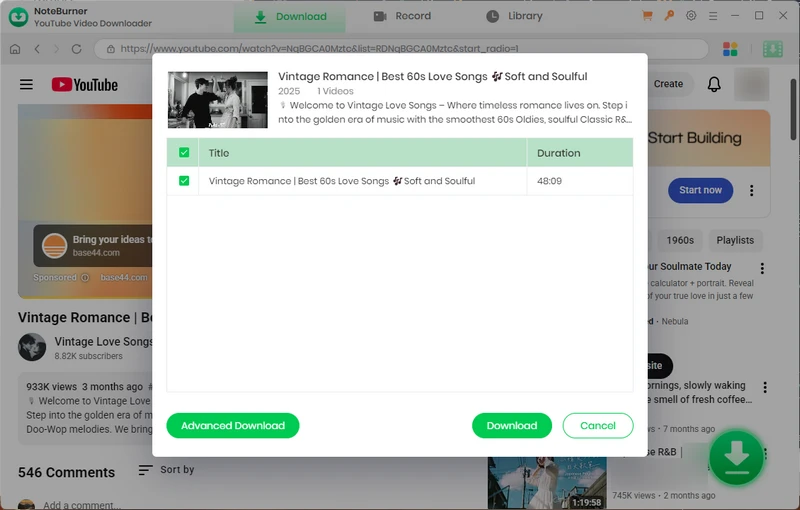Click the Vintage Love Songs channel avatar
The height and width of the screenshot is (510, 800).
[x=32, y=347]
